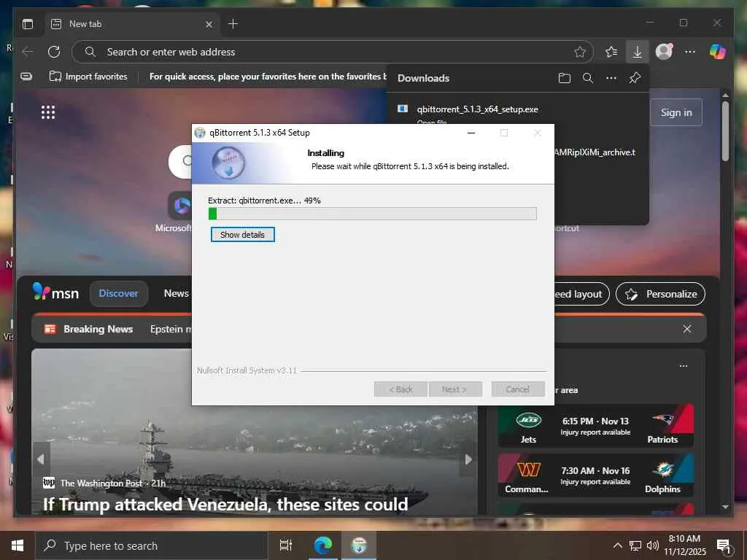747x560 pixels.
Task: Open the notification center icon
Action: click(x=724, y=546)
